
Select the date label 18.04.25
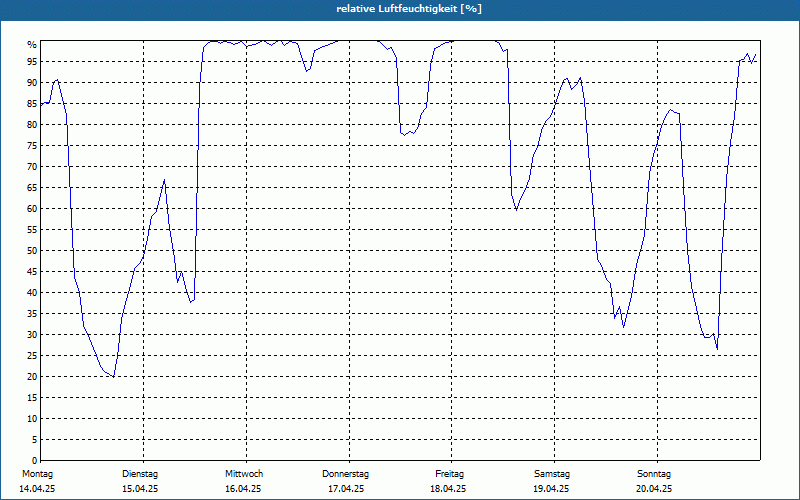(x=448, y=489)
